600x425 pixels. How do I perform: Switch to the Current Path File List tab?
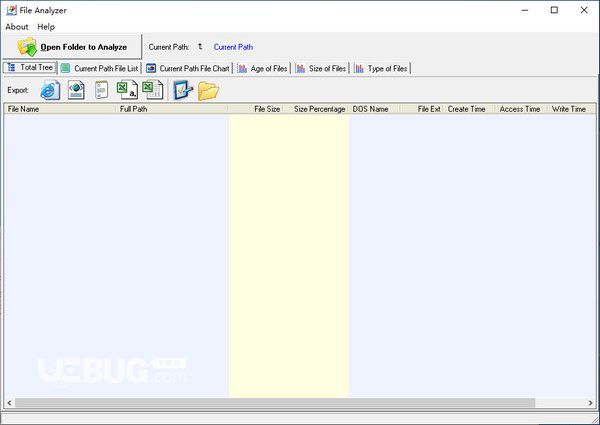pyautogui.click(x=100, y=68)
